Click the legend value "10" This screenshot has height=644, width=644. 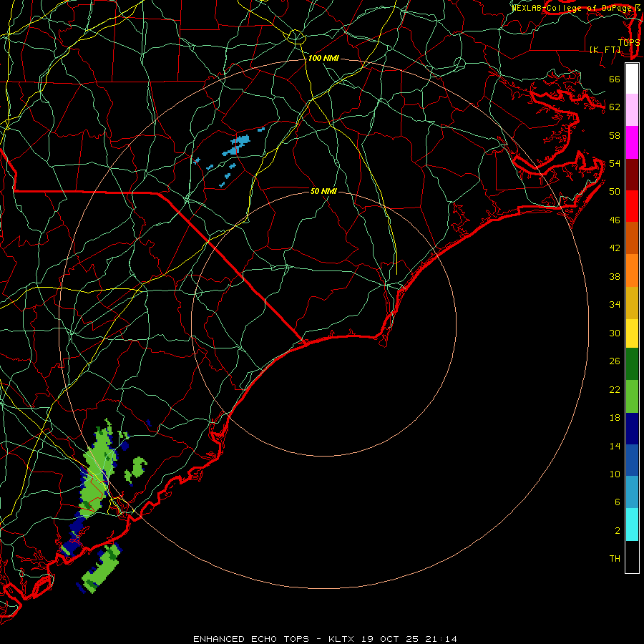coord(615,474)
